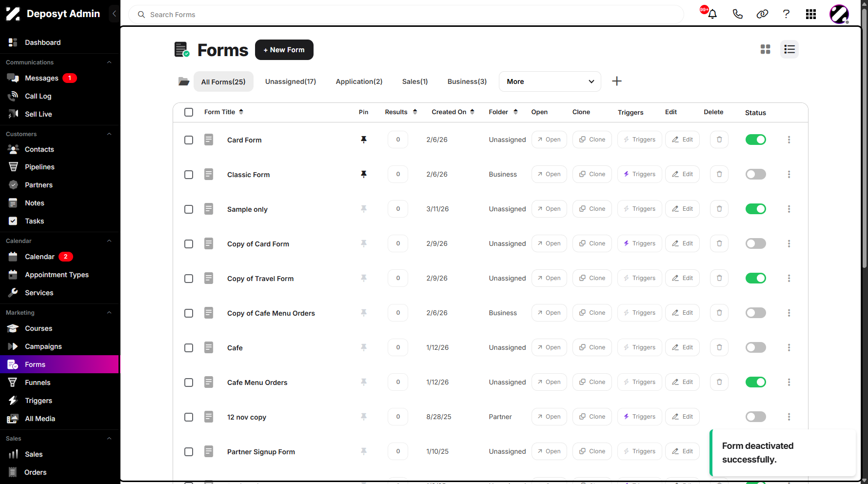Toggle status off for Card Form
Screen dimensions: 868x484
pyautogui.click(x=756, y=140)
